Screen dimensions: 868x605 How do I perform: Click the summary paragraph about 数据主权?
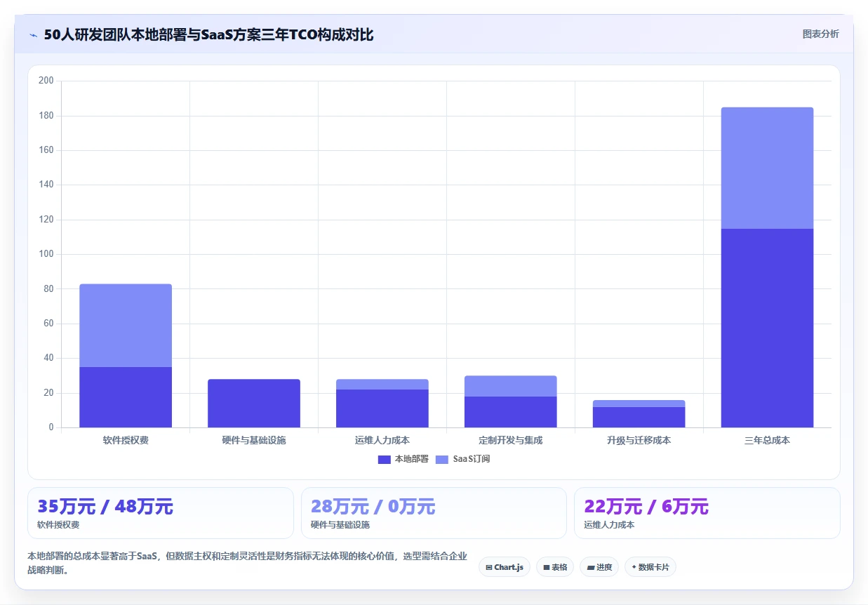tap(247, 563)
